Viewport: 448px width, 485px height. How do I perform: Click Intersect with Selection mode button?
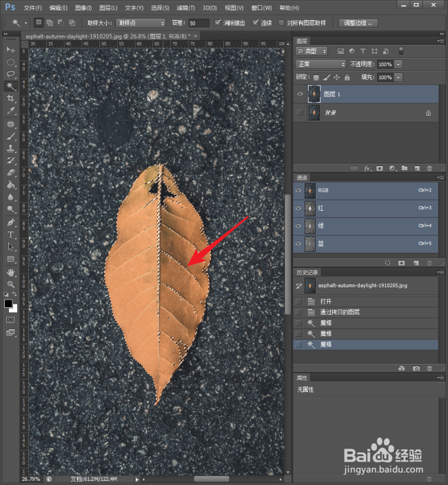(72, 23)
